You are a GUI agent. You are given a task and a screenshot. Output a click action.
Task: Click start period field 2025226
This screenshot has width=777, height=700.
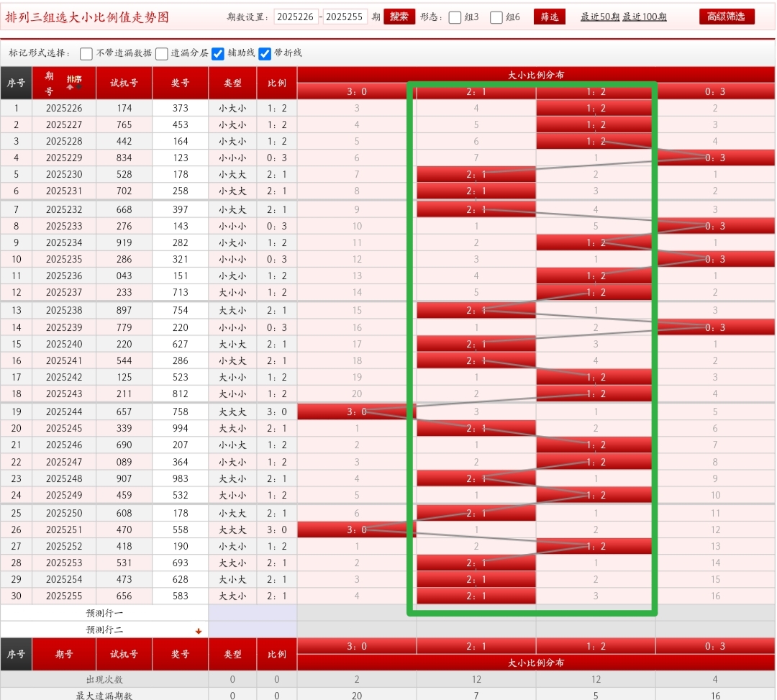pos(296,17)
